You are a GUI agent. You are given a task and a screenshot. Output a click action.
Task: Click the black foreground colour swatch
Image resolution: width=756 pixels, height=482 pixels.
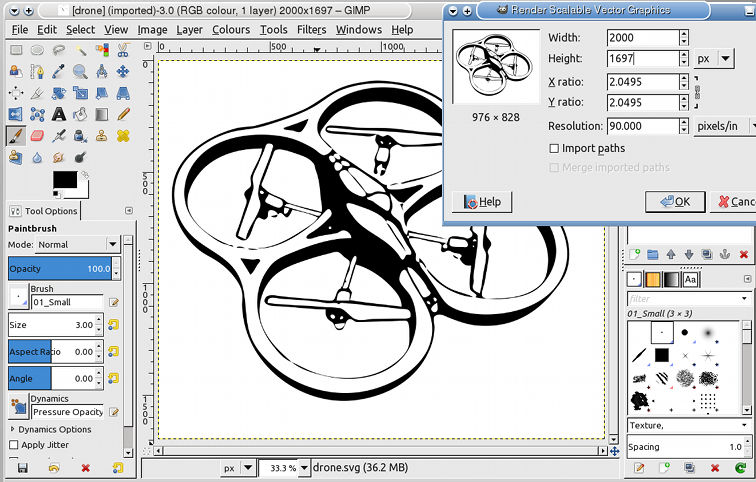tap(65, 179)
